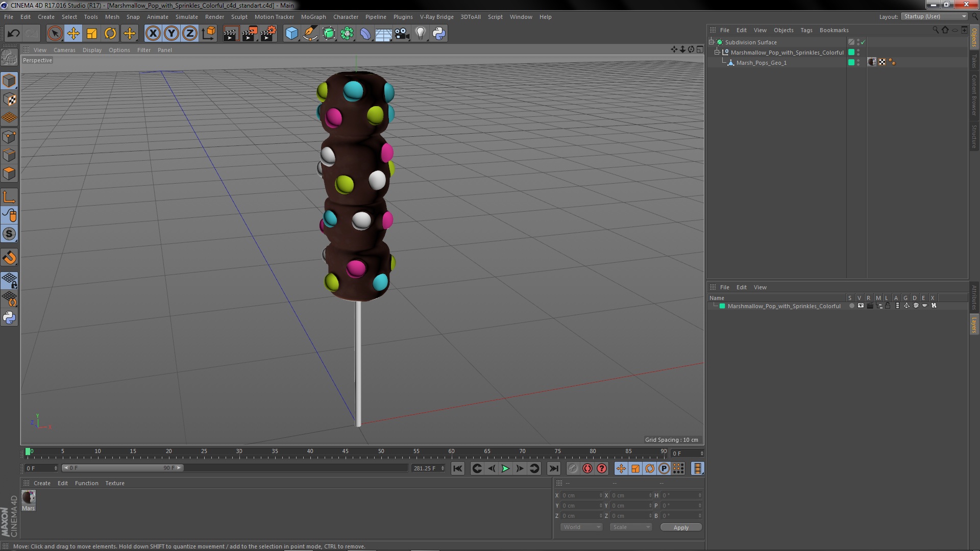Toggle visibility dots for Marsh_Pops_Geo_1

(x=859, y=63)
